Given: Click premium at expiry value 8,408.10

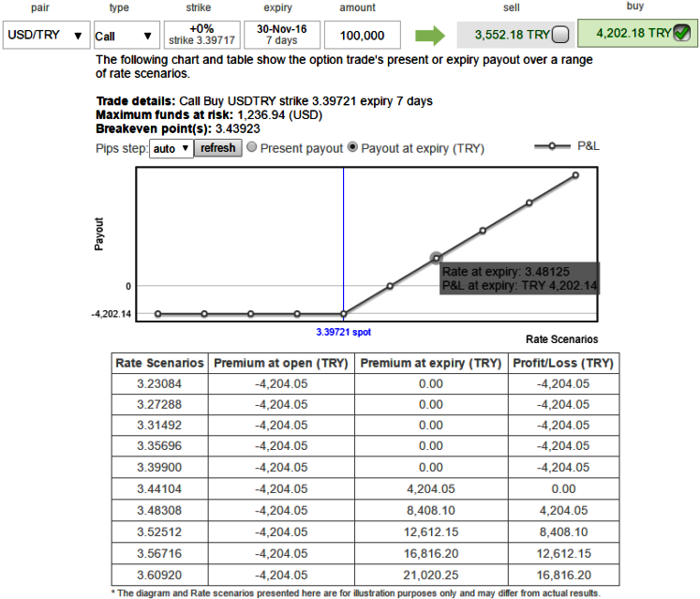Looking at the screenshot, I should tap(431, 510).
